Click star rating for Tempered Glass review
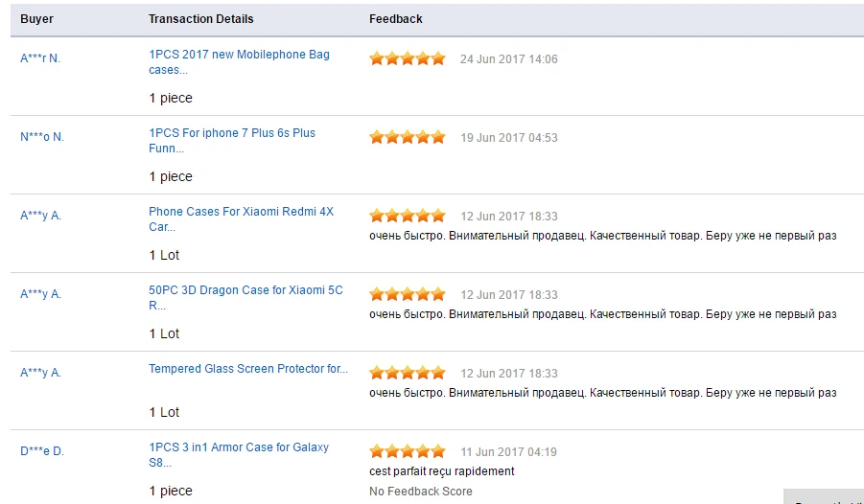The image size is (864, 504). (x=408, y=373)
